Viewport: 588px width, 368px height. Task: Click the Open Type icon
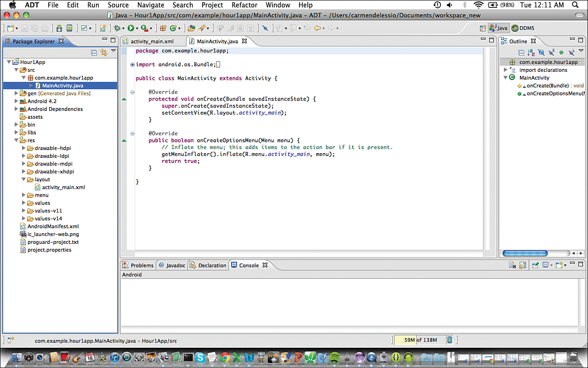[191, 28]
